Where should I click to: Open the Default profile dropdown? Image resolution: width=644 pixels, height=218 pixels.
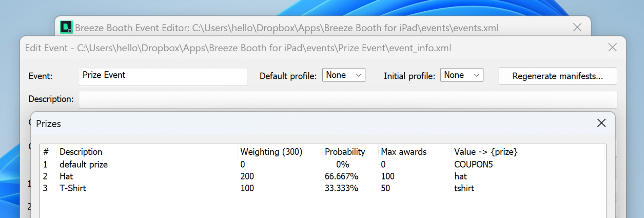(x=344, y=75)
